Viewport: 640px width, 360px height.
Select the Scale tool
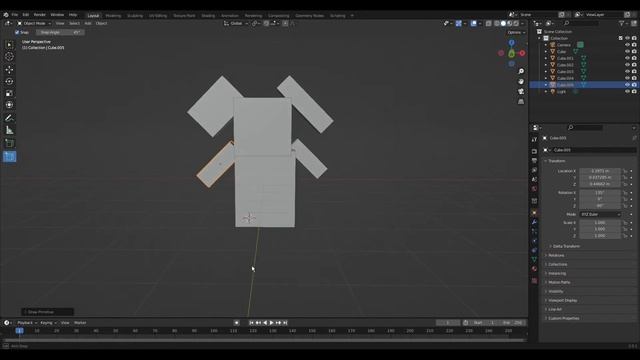point(9,93)
